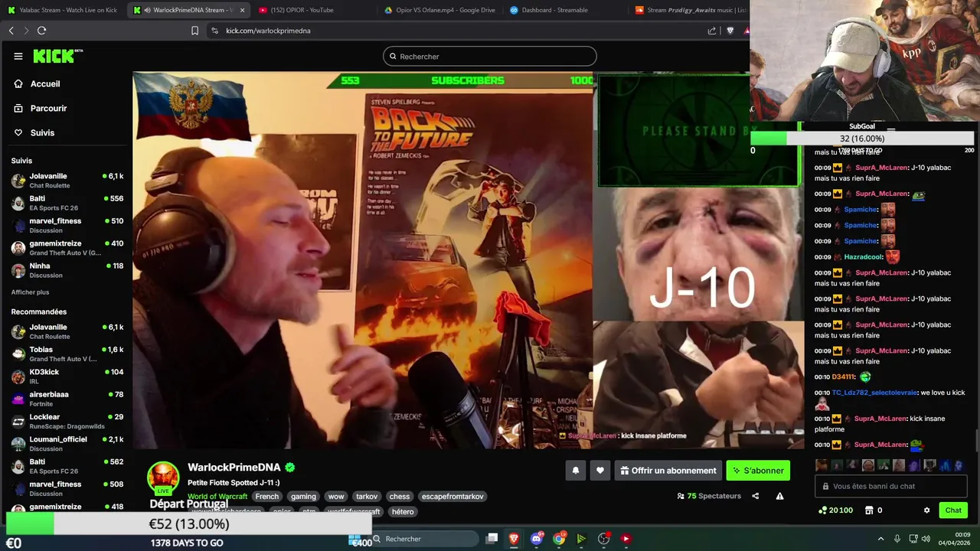Select the escapefromtarkov tag
This screenshot has height=551, width=980.
coord(452,497)
